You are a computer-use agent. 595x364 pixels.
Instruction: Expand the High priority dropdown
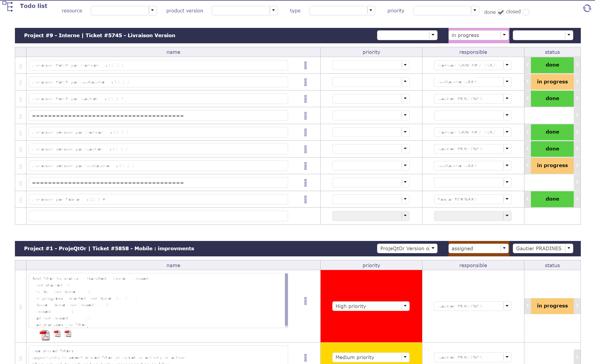(x=405, y=306)
